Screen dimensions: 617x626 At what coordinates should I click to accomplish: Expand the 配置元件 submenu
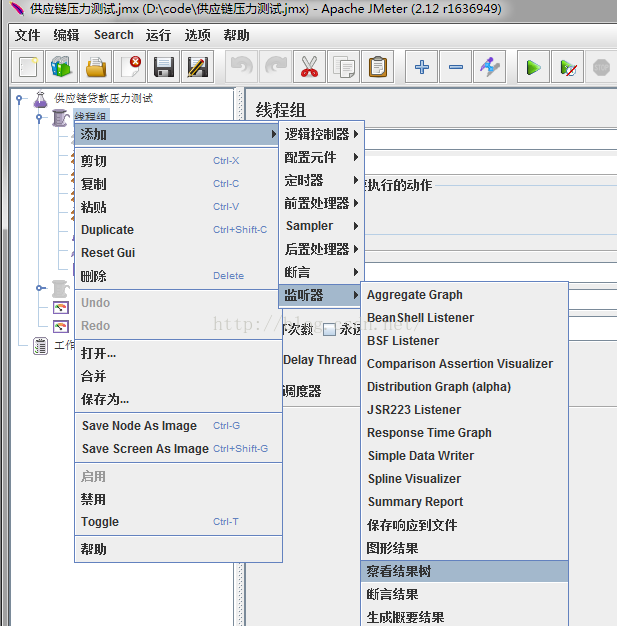click(x=321, y=157)
